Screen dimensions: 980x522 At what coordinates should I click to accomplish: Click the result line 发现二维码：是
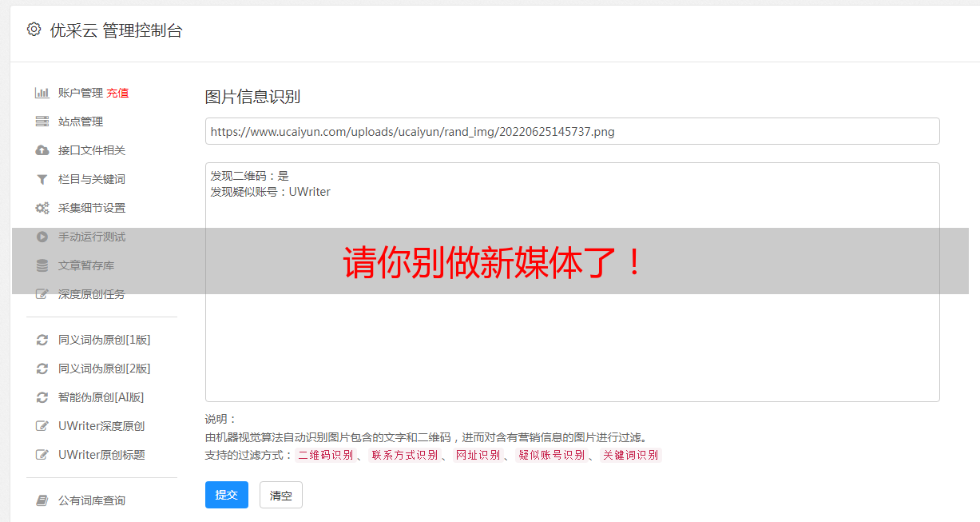pos(249,176)
